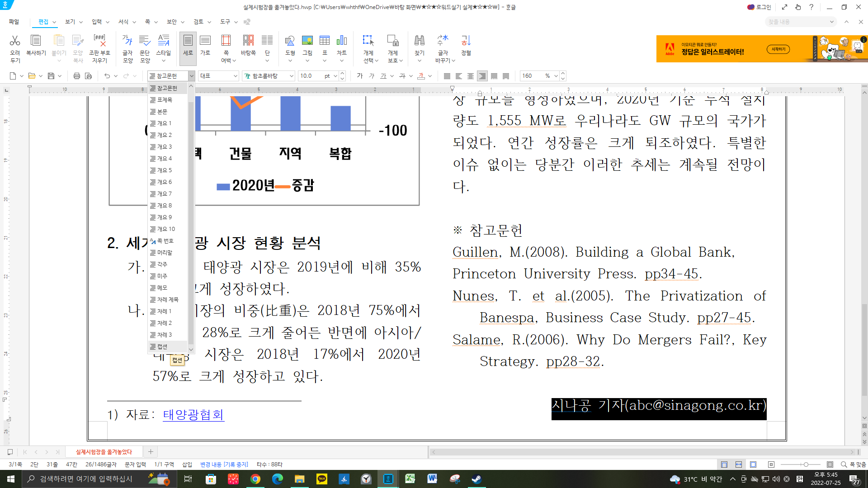The height and width of the screenshot is (488, 868).
Task: Open 글자 모양 (character shape) dialog
Action: coord(127,41)
